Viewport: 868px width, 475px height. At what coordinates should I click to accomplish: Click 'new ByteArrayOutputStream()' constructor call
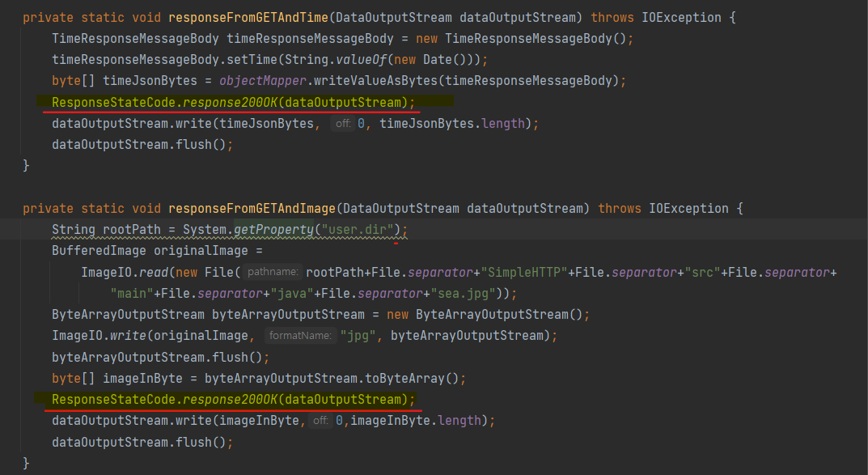pyautogui.click(x=485, y=315)
